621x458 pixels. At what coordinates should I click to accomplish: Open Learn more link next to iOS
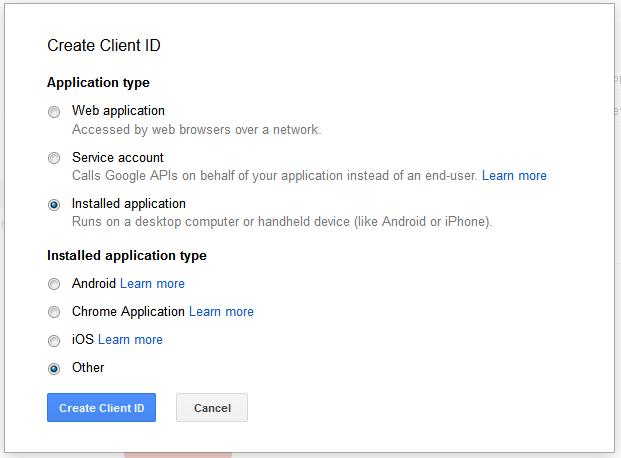tap(130, 339)
